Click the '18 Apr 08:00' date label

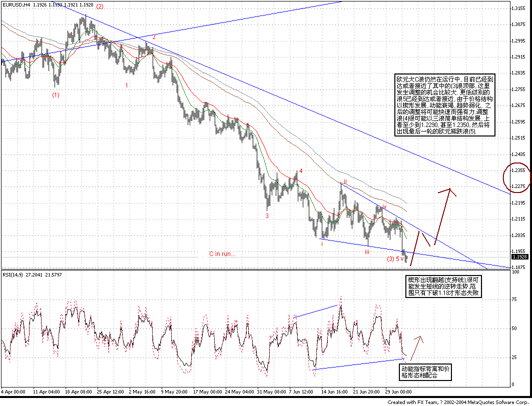click(78, 392)
